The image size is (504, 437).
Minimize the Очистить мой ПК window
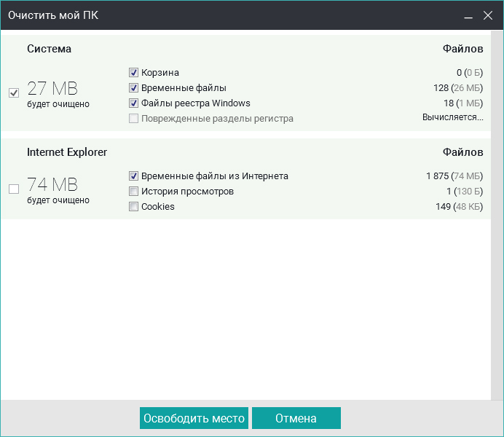467,15
